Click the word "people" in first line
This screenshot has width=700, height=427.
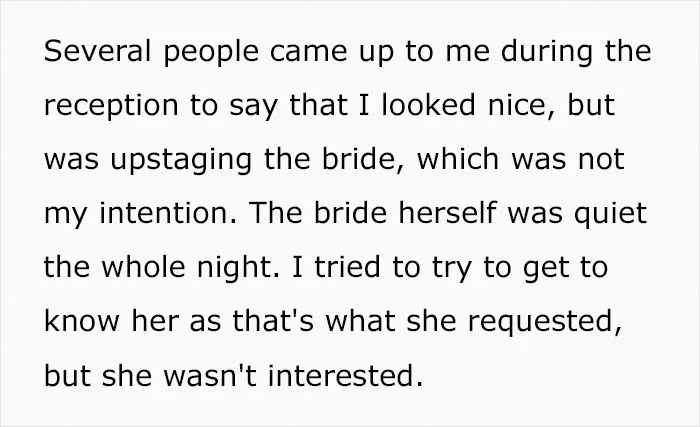coord(211,54)
